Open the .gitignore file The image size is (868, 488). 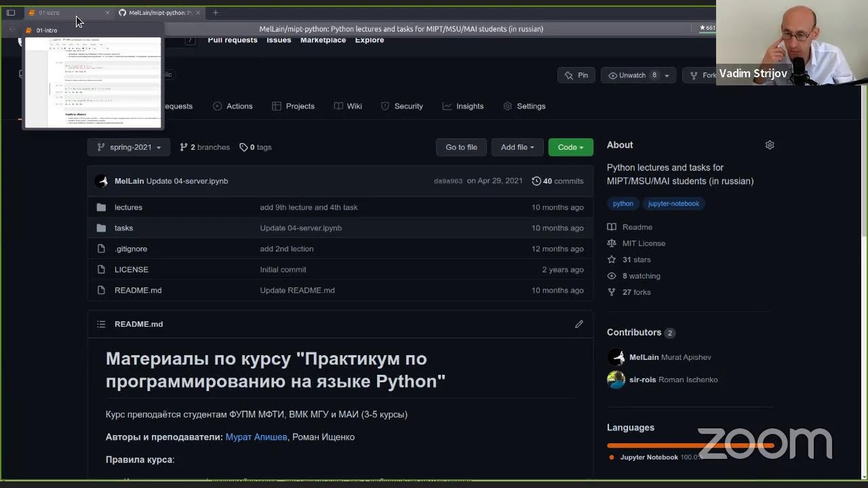tap(131, 249)
